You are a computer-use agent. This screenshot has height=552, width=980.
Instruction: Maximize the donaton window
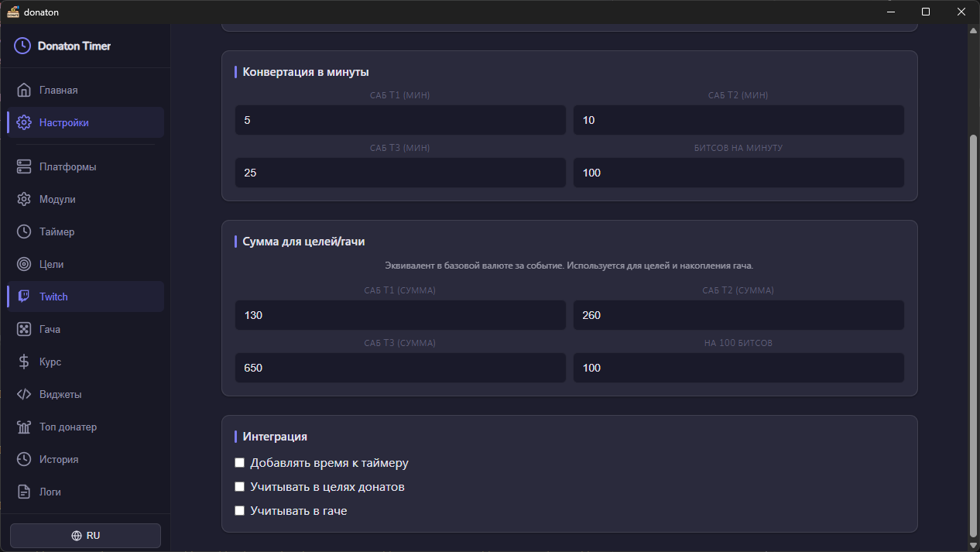click(x=926, y=12)
